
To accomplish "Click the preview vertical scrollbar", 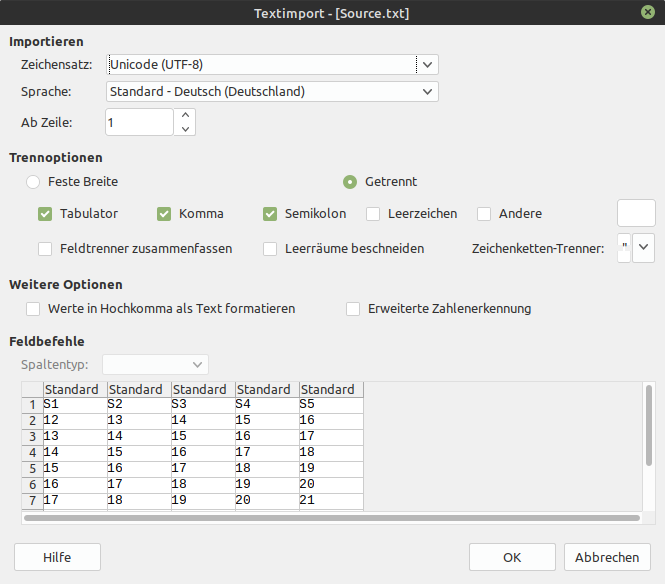I will coord(648,425).
